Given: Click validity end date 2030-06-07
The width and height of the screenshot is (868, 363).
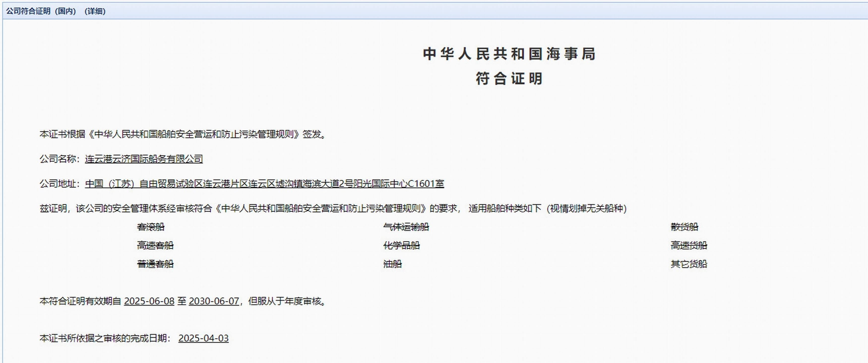Looking at the screenshot, I should click(214, 301).
